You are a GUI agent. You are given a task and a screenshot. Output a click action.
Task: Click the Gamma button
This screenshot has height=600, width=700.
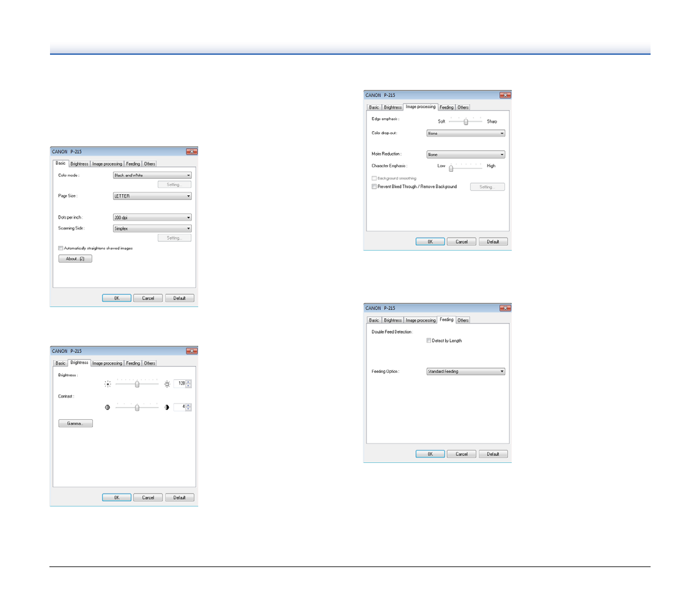(x=75, y=424)
